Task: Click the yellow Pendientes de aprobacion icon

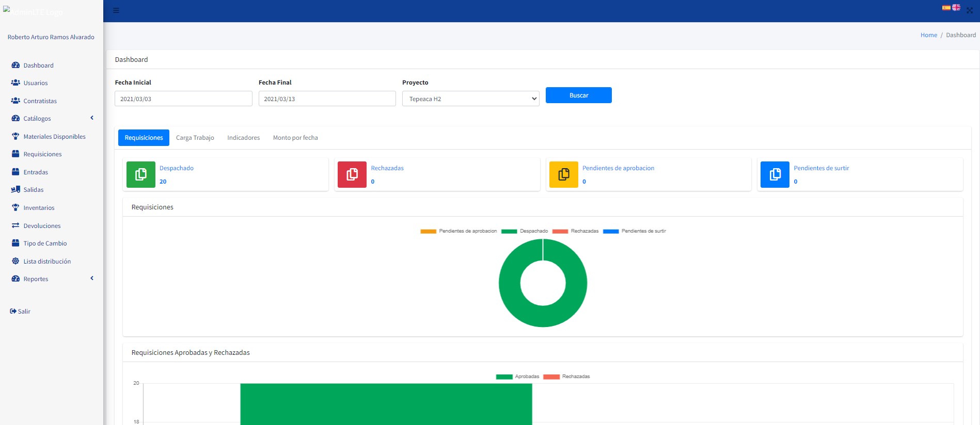Action: 563,174
